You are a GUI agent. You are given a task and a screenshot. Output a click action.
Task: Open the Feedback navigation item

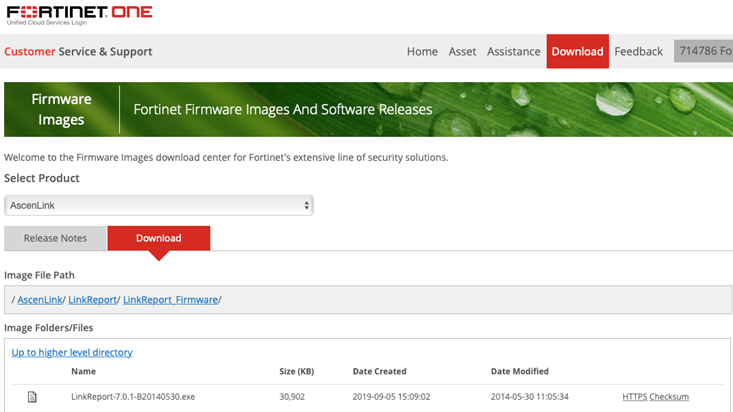coord(638,52)
